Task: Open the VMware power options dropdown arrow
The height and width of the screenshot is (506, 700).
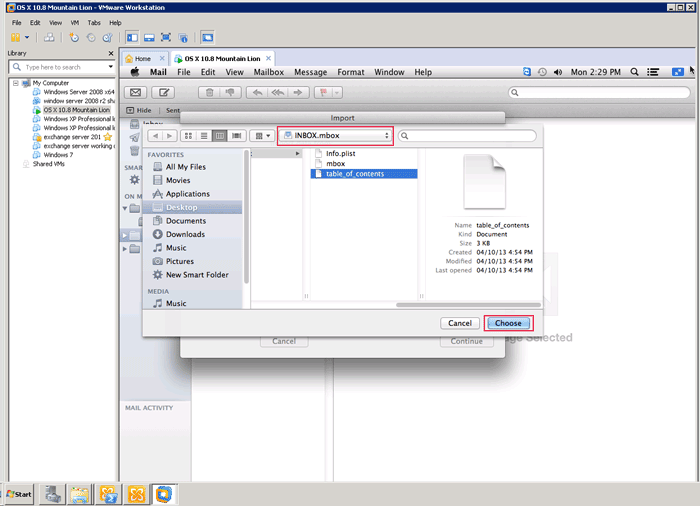Action: coord(27,38)
